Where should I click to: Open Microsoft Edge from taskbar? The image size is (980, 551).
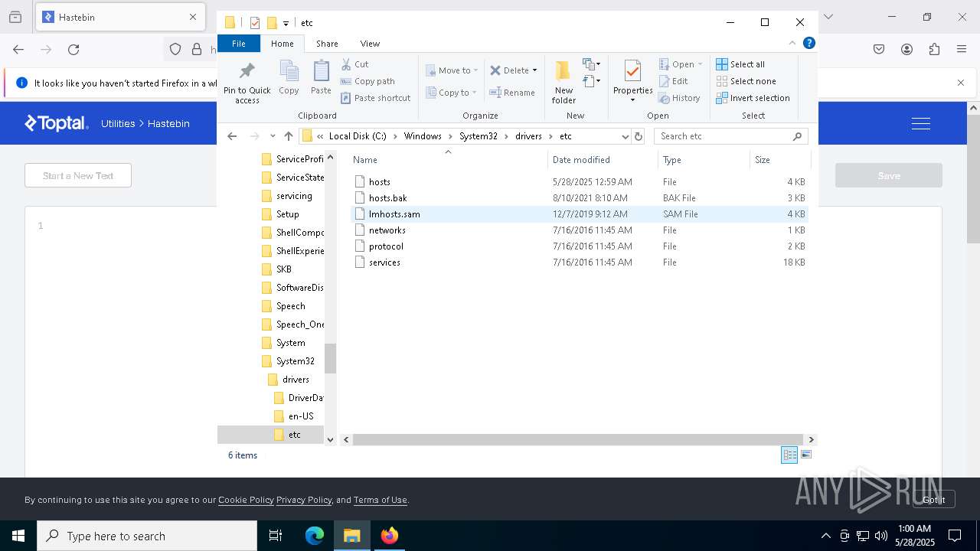coord(315,536)
